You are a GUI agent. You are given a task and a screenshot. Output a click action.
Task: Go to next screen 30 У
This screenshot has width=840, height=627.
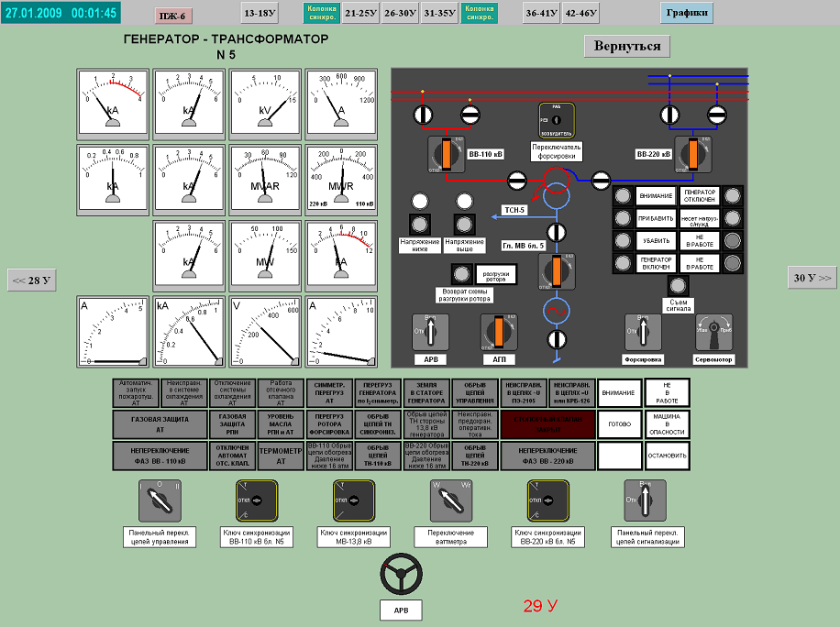click(812, 279)
